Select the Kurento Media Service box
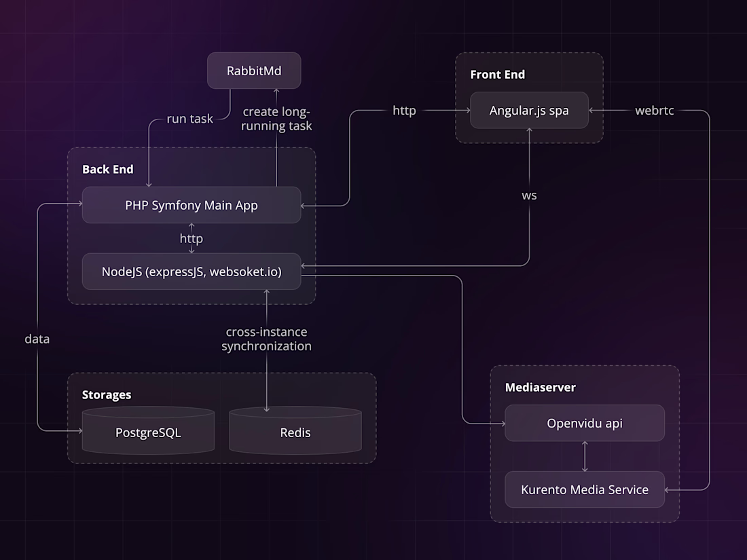747x560 pixels. [585, 489]
